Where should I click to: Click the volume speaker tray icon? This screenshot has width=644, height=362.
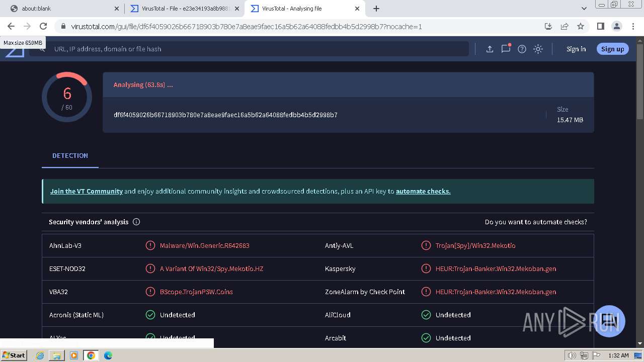[572, 355]
